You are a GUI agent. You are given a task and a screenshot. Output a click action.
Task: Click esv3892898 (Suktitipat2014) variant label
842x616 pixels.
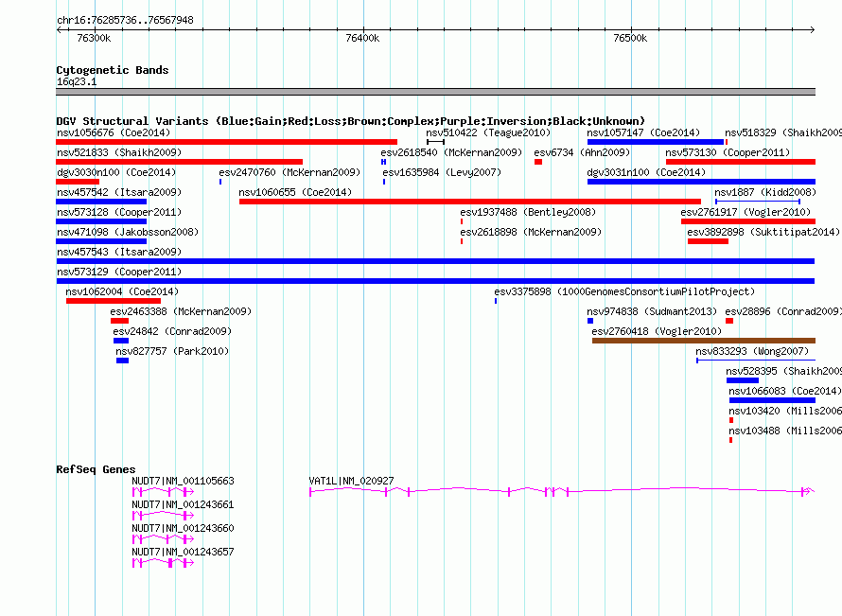tap(763, 232)
